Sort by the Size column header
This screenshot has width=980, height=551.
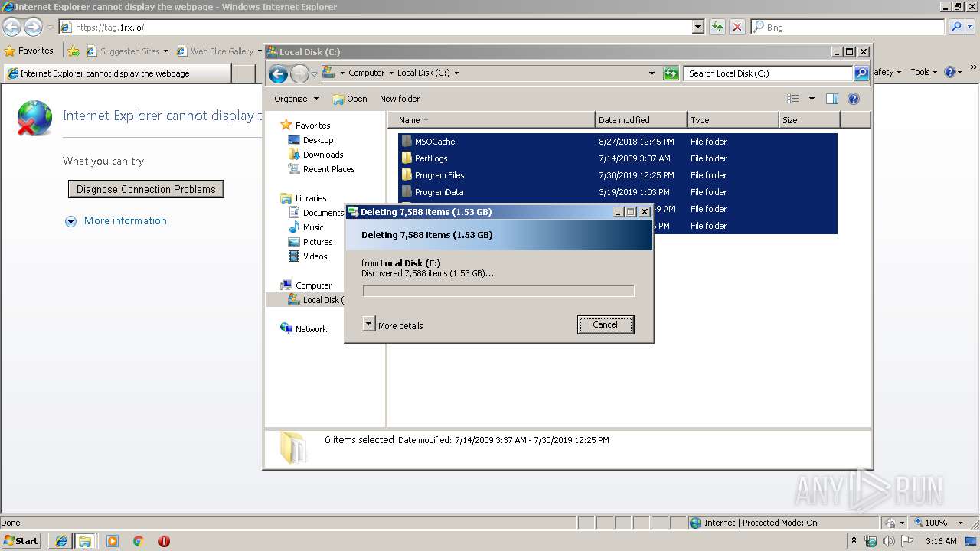pyautogui.click(x=809, y=120)
